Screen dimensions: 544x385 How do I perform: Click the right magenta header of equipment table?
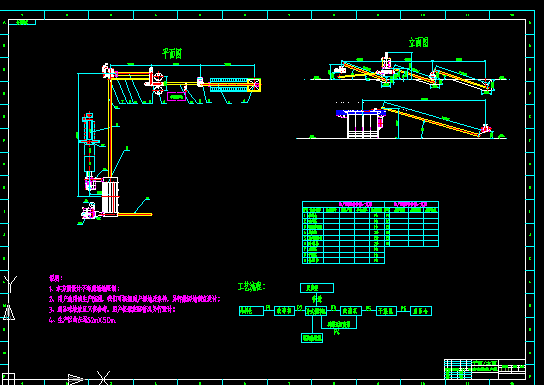[411, 204]
